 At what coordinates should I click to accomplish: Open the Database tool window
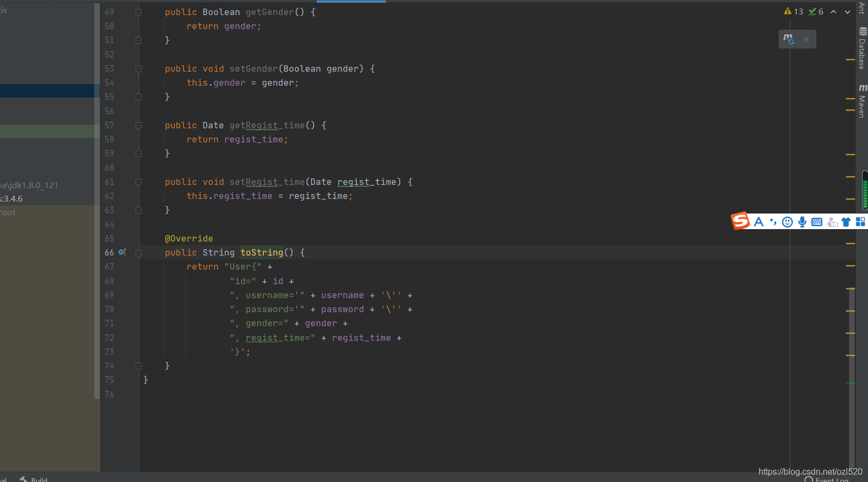tap(862, 49)
